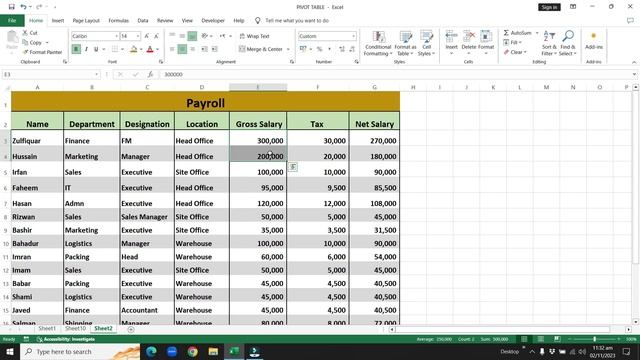
Task: Switch to the Page Layout tab
Action: pyautogui.click(x=86, y=20)
